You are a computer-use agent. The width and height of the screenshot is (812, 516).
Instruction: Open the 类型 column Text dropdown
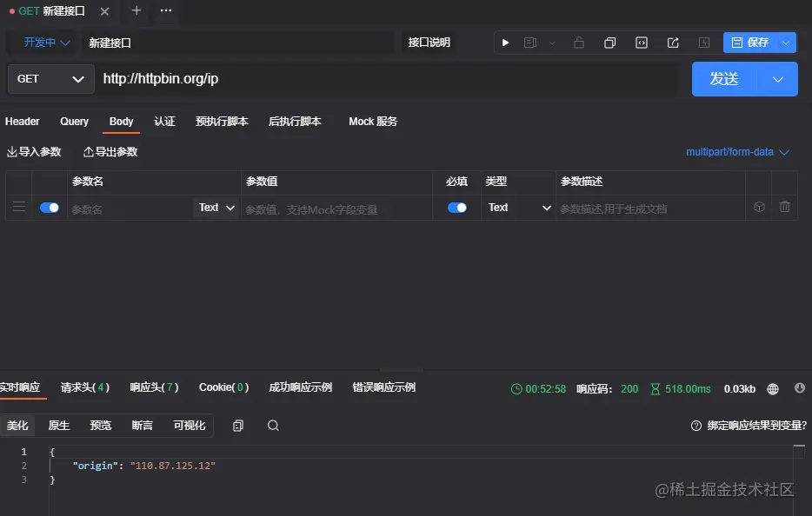519,208
